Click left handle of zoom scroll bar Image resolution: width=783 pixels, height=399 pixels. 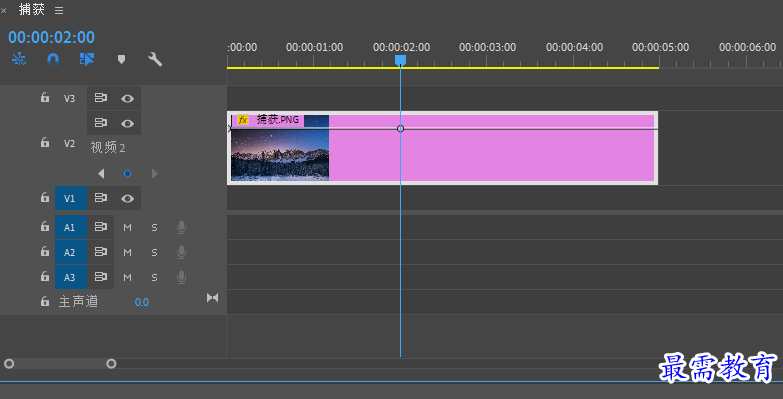pyautogui.click(x=9, y=364)
